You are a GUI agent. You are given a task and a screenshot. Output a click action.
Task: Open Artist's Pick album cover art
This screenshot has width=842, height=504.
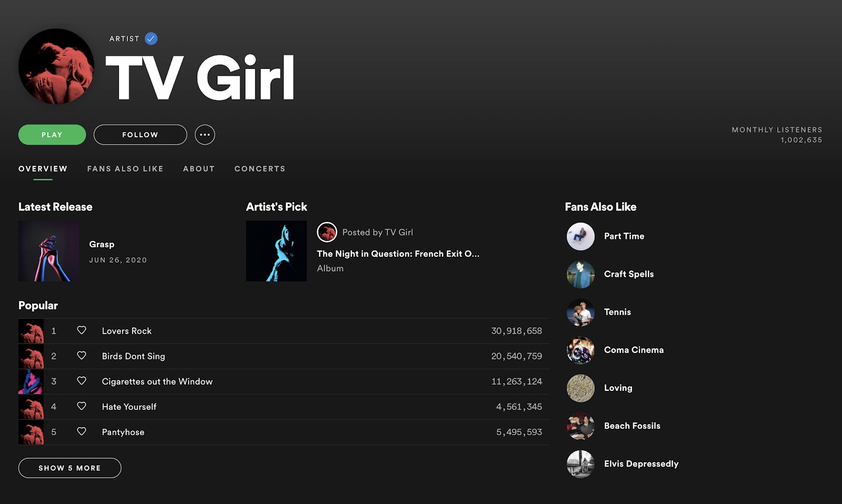click(276, 251)
